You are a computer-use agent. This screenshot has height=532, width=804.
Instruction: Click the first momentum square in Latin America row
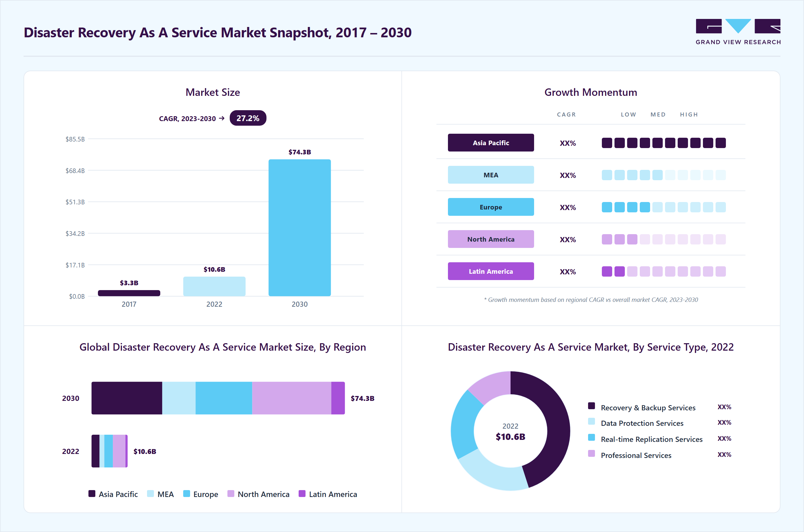pos(607,271)
